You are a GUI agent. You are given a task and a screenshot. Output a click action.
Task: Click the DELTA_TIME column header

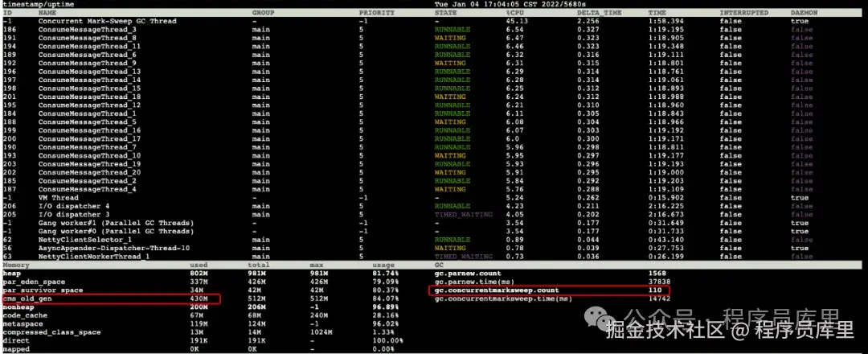point(599,12)
